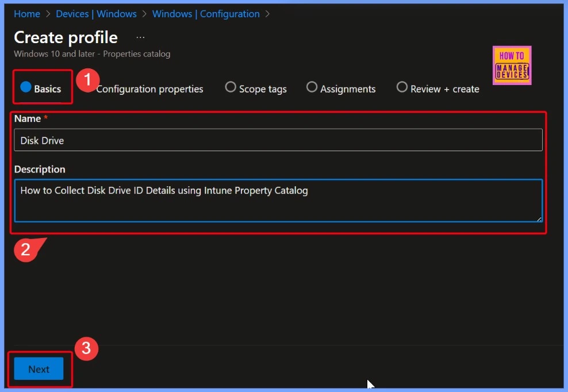Click the Name field containing Disk Drive

pyautogui.click(x=278, y=140)
